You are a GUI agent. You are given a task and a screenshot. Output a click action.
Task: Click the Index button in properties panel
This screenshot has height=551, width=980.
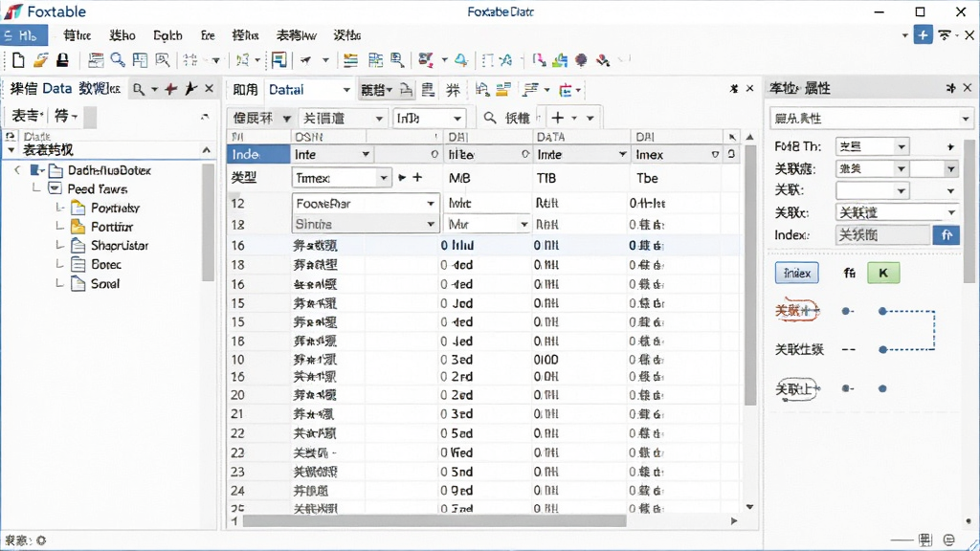pyautogui.click(x=797, y=273)
